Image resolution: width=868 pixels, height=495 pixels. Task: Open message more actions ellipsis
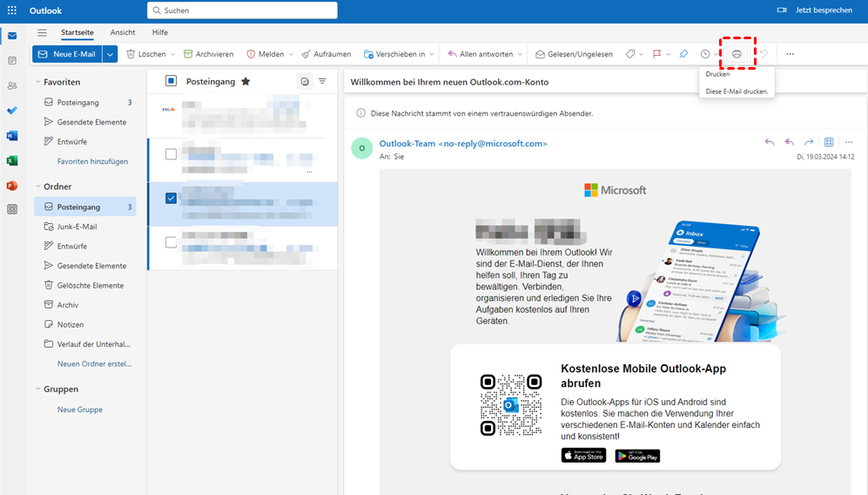(849, 142)
